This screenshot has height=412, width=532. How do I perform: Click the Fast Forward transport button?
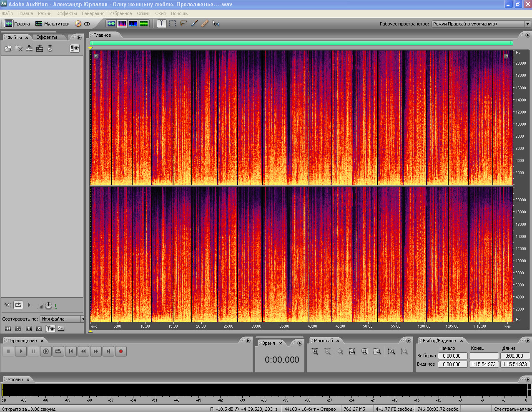point(96,351)
